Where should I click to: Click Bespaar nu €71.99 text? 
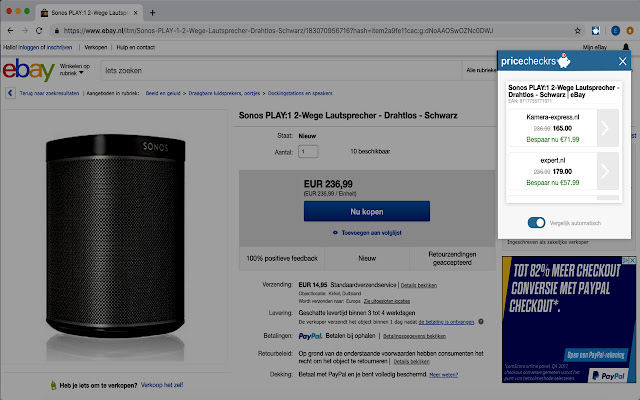pos(553,140)
